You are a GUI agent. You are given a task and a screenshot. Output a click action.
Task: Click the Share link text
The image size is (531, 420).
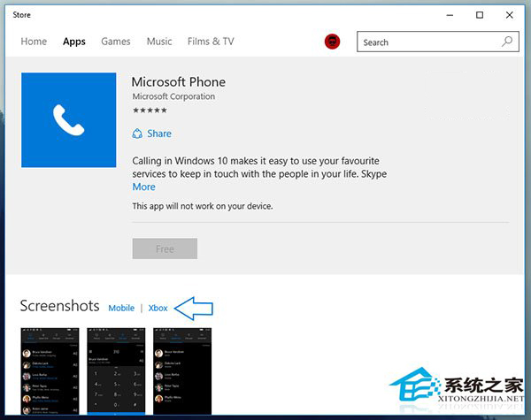(159, 134)
